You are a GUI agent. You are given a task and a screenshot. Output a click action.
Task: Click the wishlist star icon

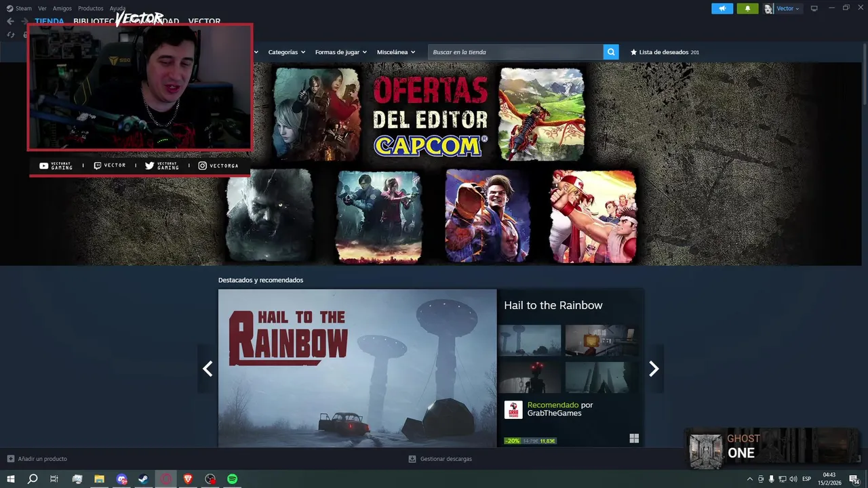(634, 52)
